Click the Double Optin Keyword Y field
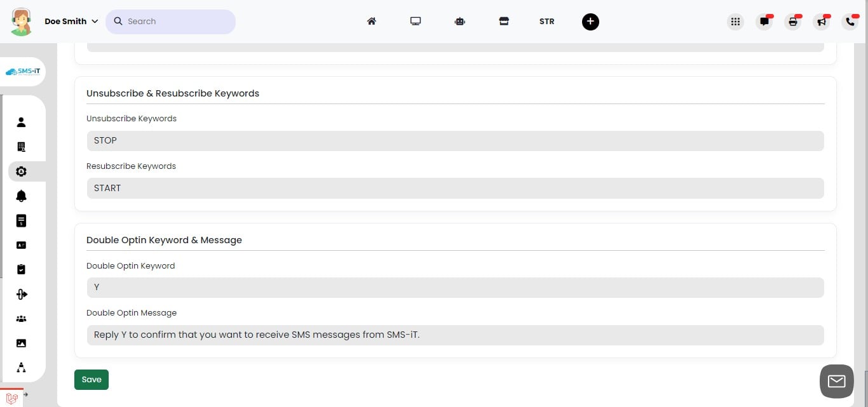The height and width of the screenshot is (407, 868). pos(455,287)
